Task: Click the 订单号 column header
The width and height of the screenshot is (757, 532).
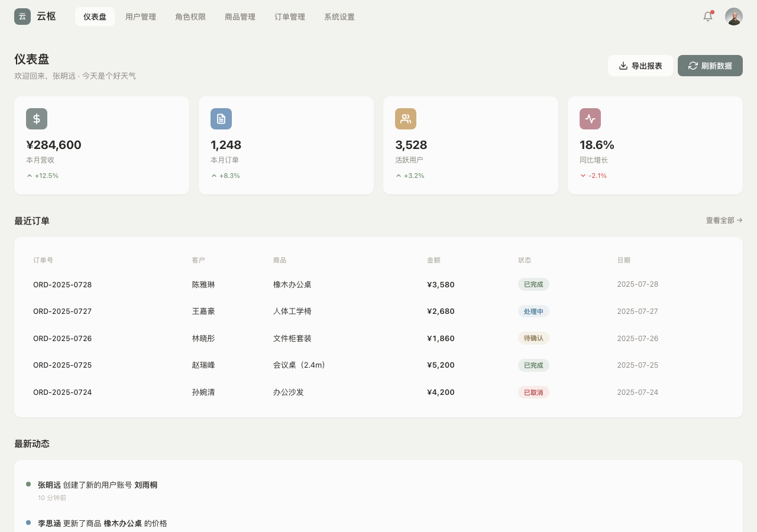Action: 43,260
